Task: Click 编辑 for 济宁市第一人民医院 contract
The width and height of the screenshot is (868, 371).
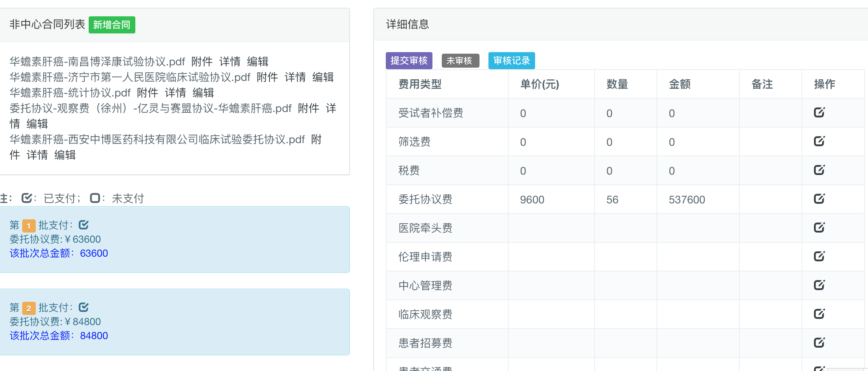Action: pos(323,77)
